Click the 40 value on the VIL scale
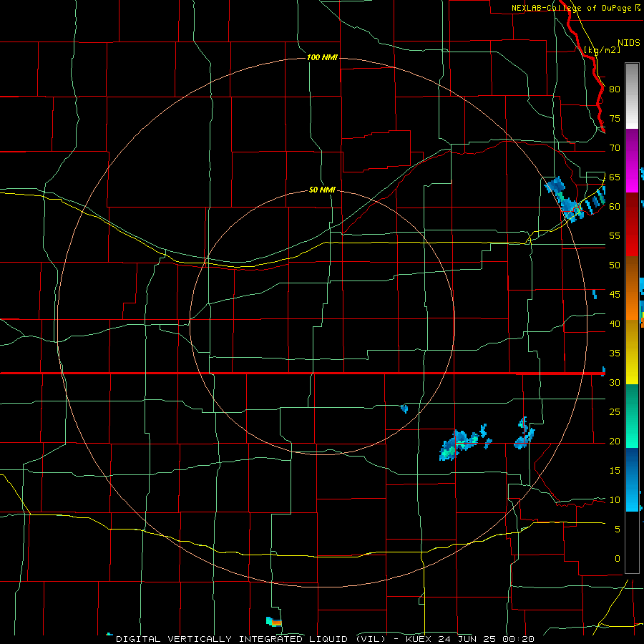Viewport: 644px width, 644px height. point(615,323)
